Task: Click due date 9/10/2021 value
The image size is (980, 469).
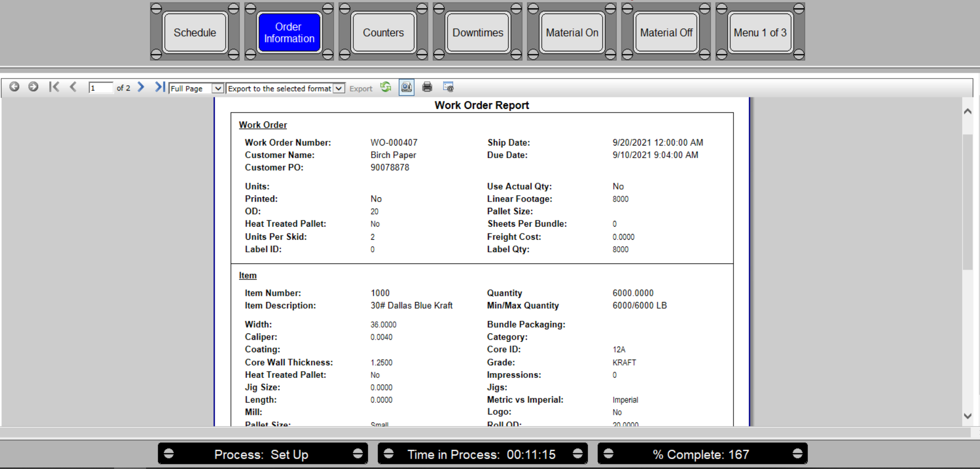Action: [x=655, y=155]
